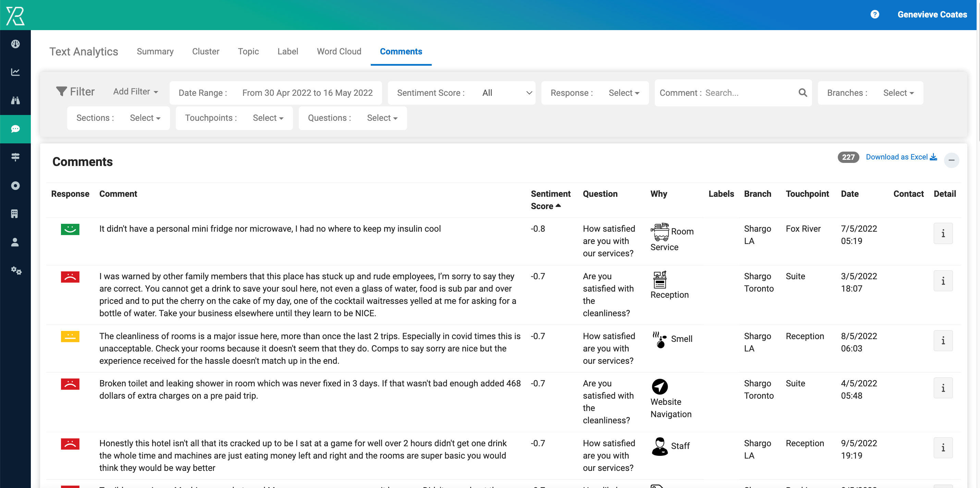Open detail info for the broken toilet comment

(943, 388)
